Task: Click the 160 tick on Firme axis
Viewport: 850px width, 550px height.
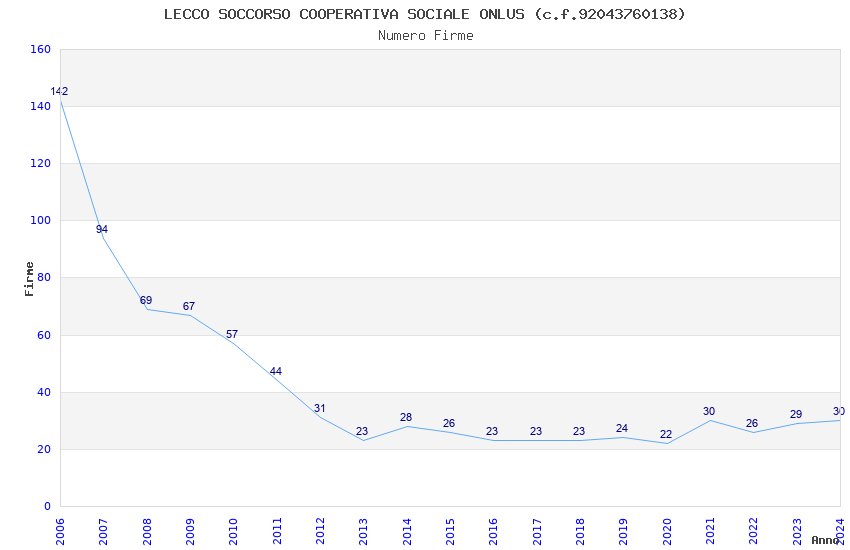Action: click(41, 49)
